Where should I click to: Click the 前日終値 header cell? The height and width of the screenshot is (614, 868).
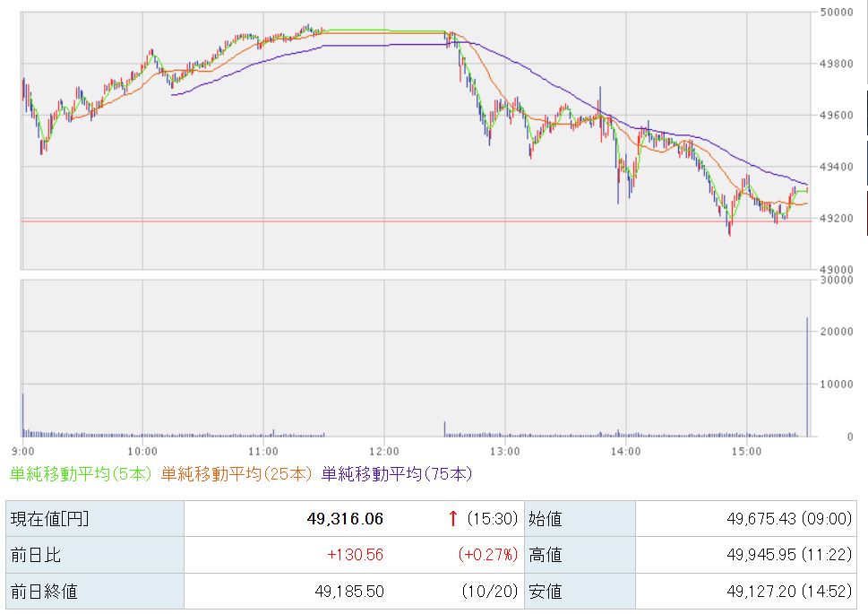[x=43, y=591]
